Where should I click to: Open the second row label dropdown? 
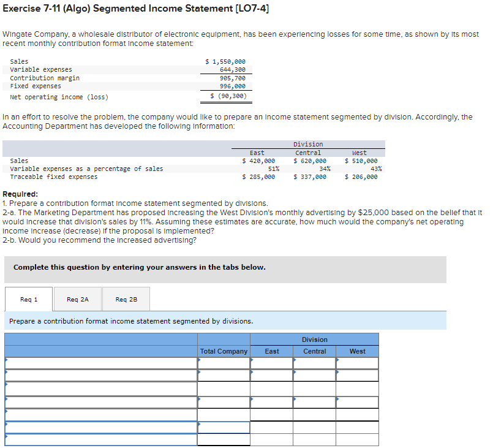coord(8,374)
